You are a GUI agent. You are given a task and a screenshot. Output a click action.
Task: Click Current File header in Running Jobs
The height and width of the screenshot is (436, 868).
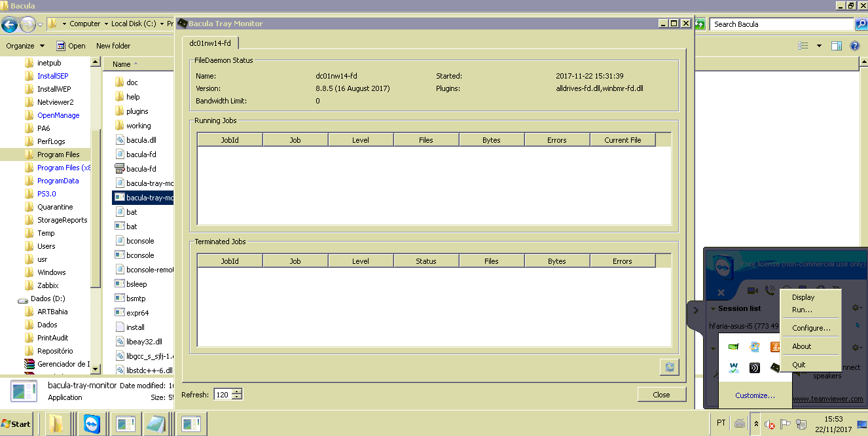[623, 140]
